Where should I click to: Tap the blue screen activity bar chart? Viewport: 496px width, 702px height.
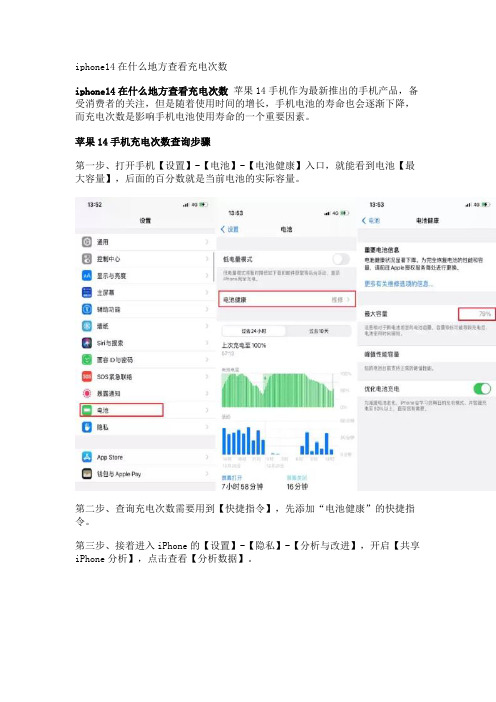point(278,441)
